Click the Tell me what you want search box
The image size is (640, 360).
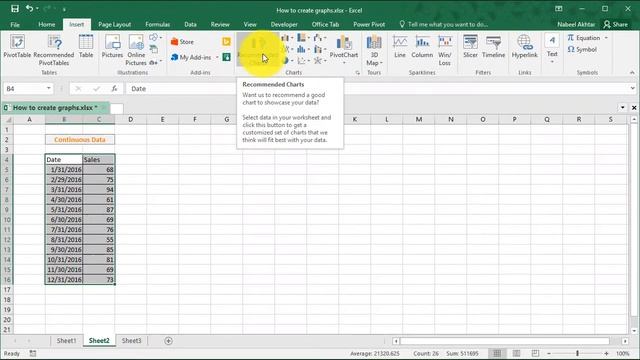point(444,24)
